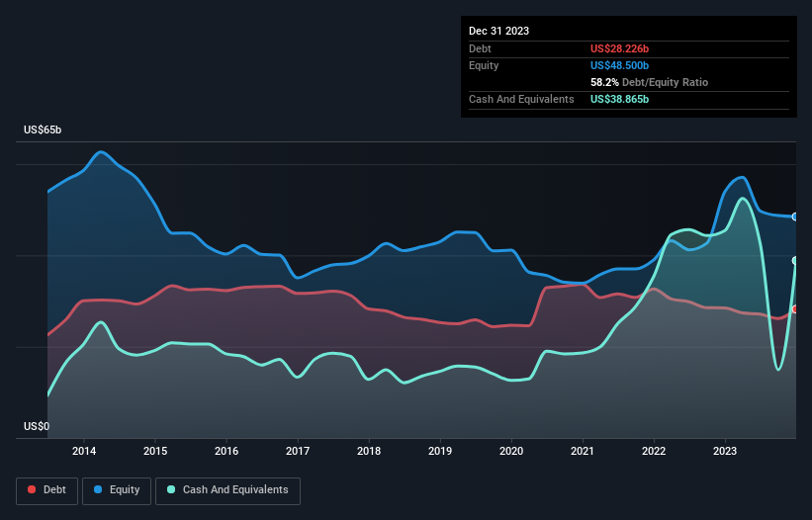Screen dimensions: 812x520
Task: Click the blue Equity endpoint marker
Action: pos(795,217)
